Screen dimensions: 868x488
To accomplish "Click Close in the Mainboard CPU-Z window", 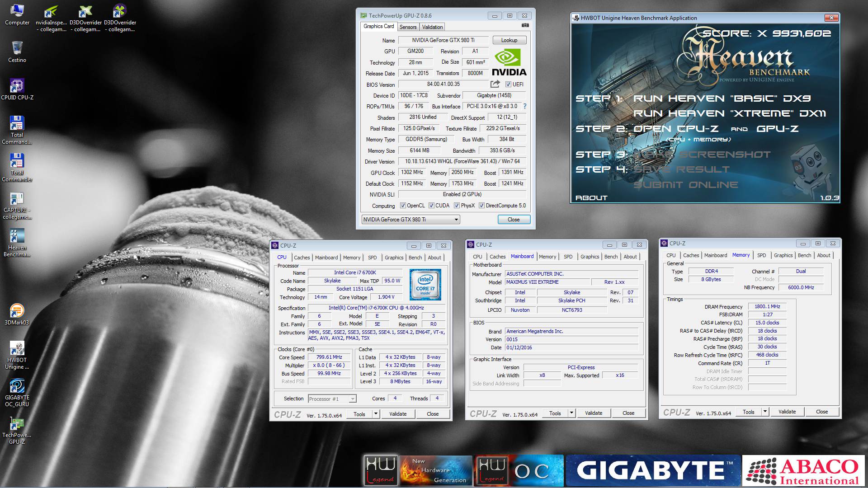I will 628,413.
